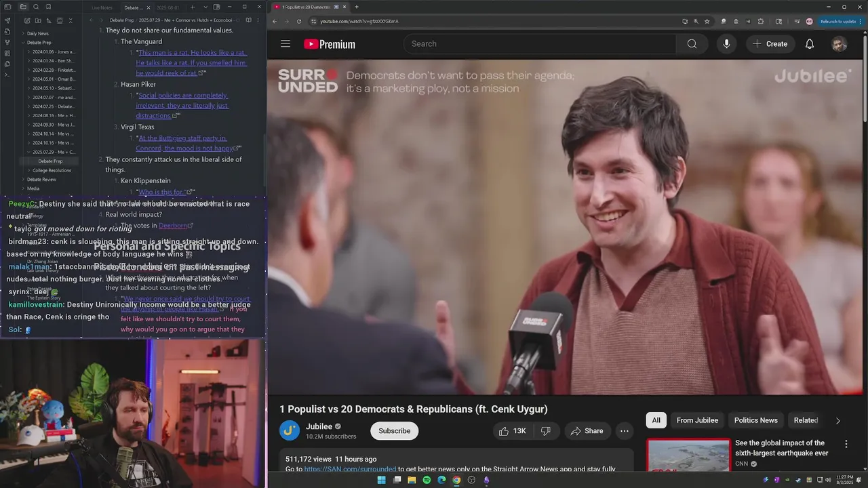868x488 pixels.
Task: Navigate forward in the Obsidian note
Action: tap(101, 20)
